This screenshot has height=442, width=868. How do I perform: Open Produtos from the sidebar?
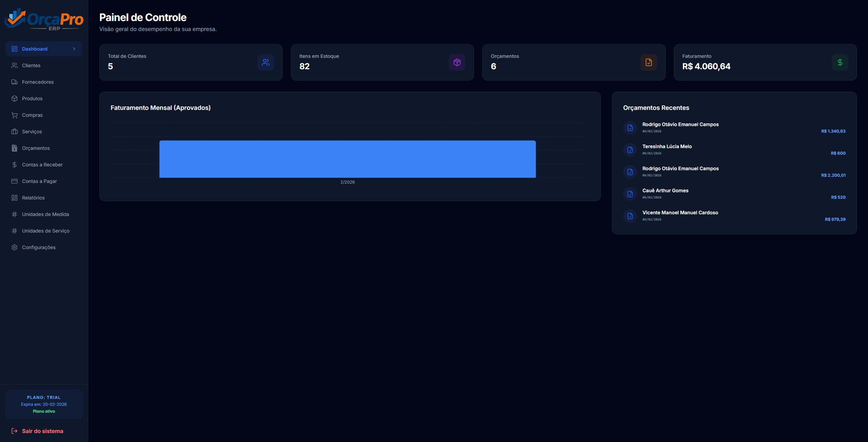tap(32, 99)
